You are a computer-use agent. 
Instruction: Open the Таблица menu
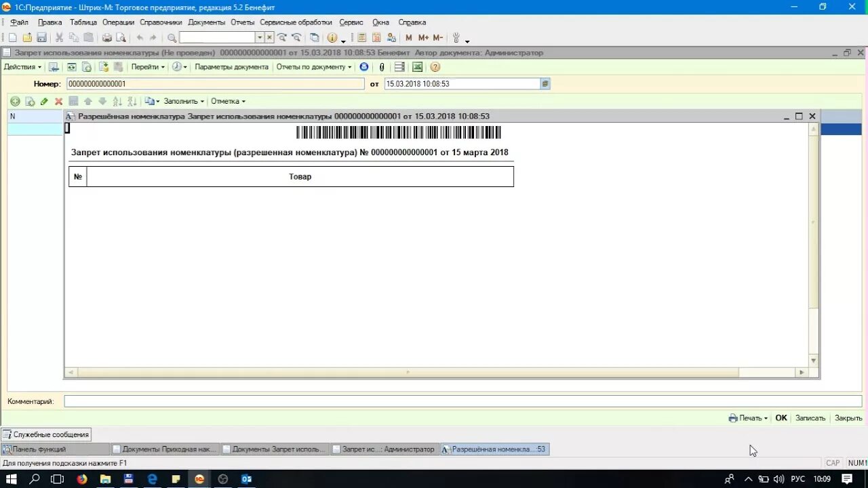83,22
